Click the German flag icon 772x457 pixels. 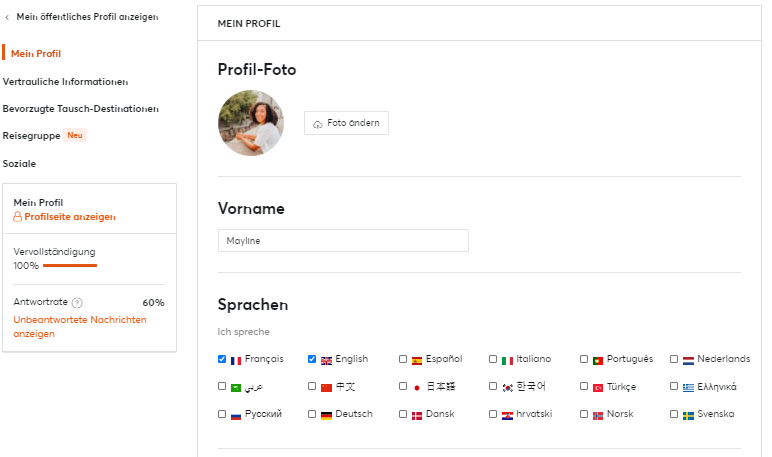326,416
